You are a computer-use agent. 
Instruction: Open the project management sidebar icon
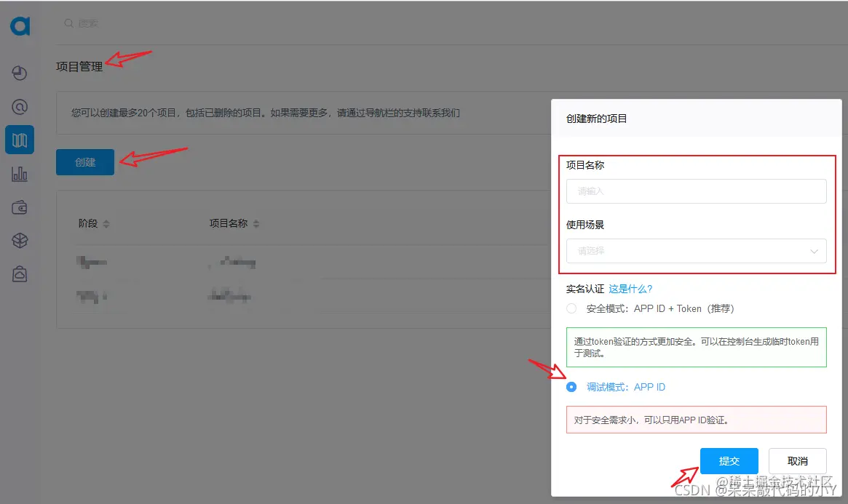coord(20,139)
